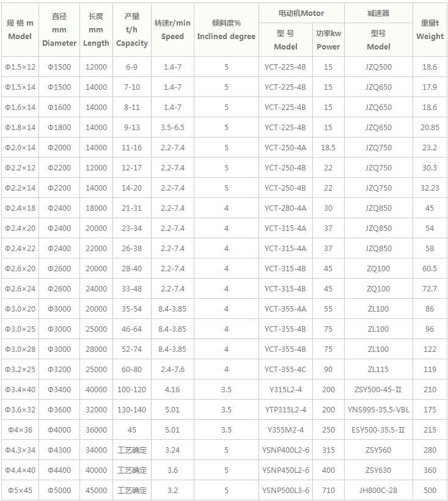448x501 pixels.
Task: Click the Speed column header
Action: click(172, 30)
